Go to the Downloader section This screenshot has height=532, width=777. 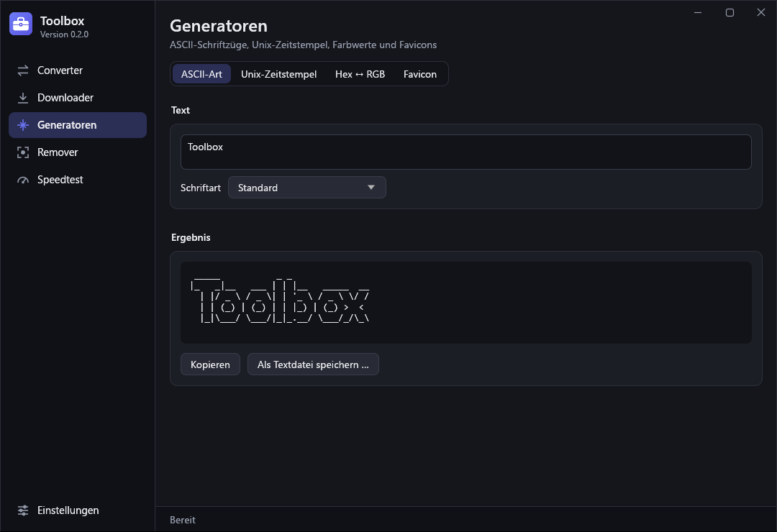(78, 98)
